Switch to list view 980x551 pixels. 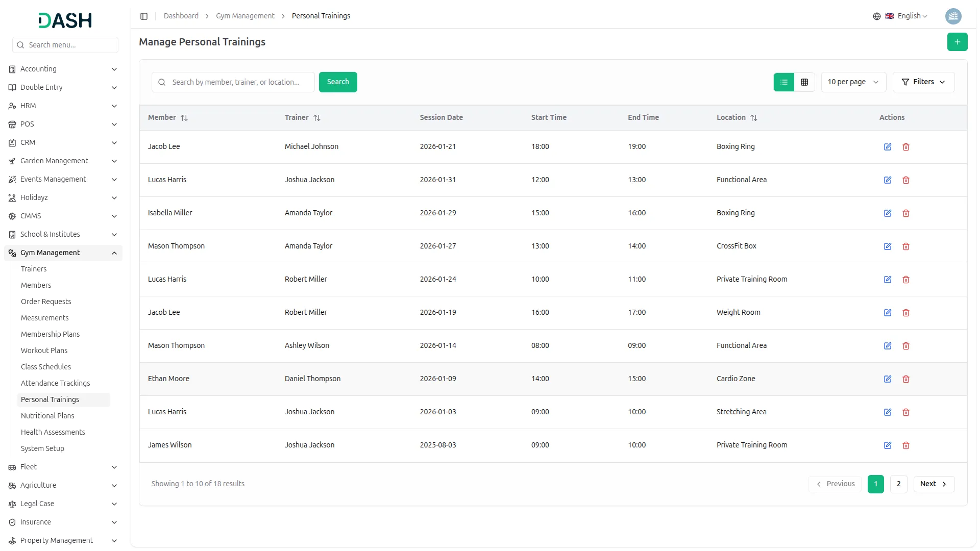point(784,82)
